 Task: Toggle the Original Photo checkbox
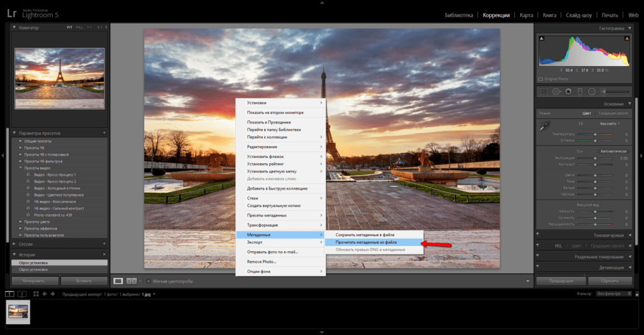(540, 79)
